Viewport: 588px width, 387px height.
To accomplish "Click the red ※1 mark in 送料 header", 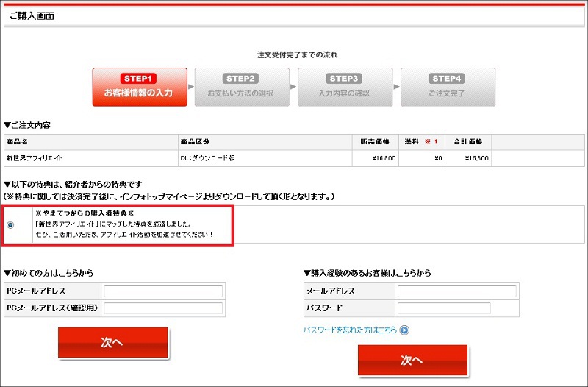I will click(431, 141).
